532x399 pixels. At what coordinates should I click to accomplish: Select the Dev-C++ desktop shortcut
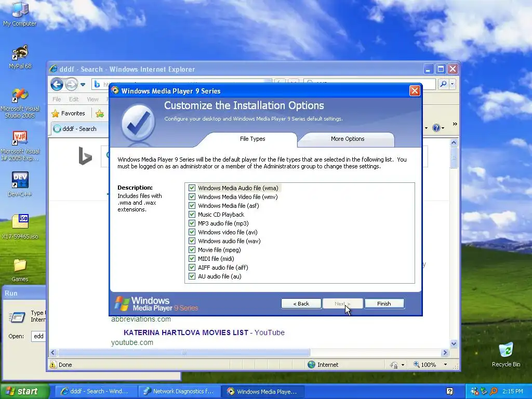pyautogui.click(x=20, y=184)
